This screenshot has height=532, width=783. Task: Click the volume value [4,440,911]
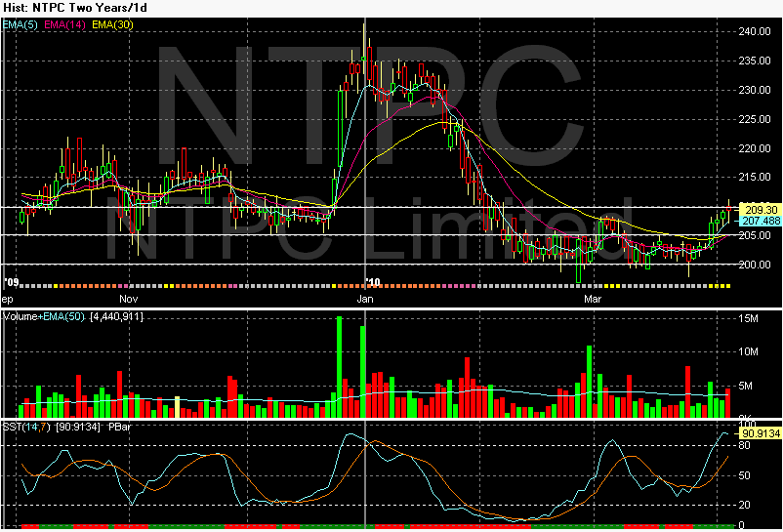[116, 317]
